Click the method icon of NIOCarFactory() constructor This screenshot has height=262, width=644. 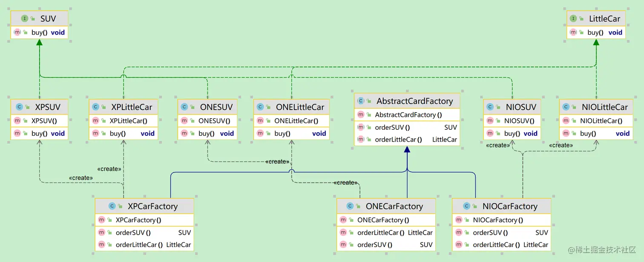point(459,220)
